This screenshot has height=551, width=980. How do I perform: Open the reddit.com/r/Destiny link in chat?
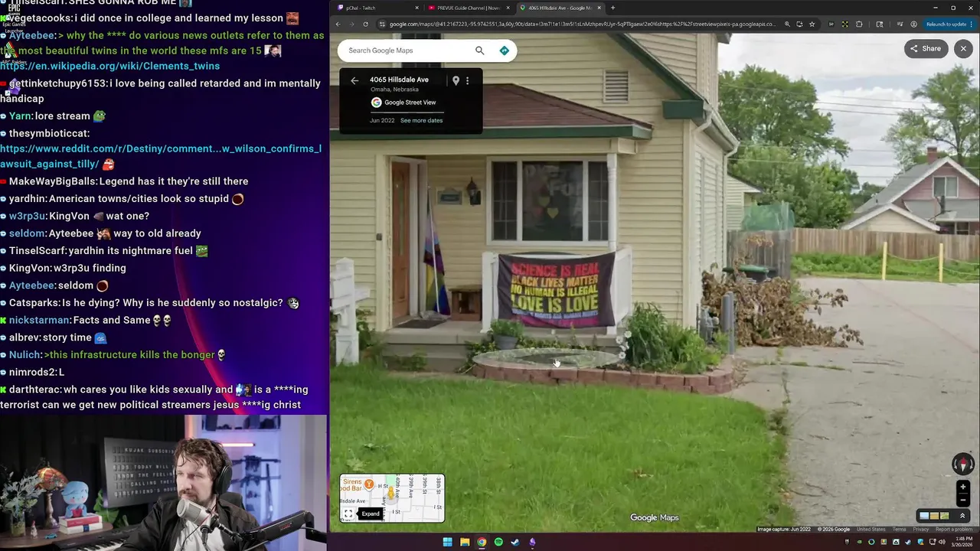[161, 156]
